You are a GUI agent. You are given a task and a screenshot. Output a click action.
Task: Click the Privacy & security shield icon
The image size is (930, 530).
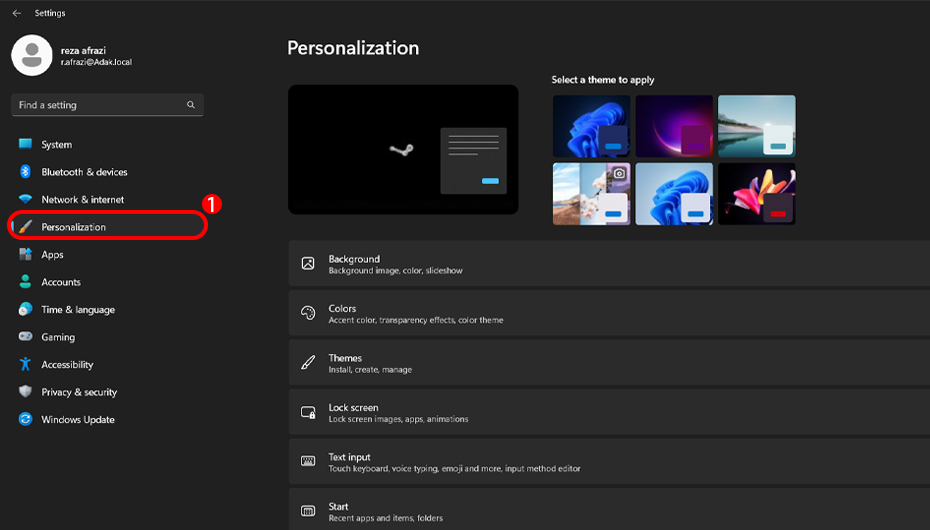click(25, 391)
